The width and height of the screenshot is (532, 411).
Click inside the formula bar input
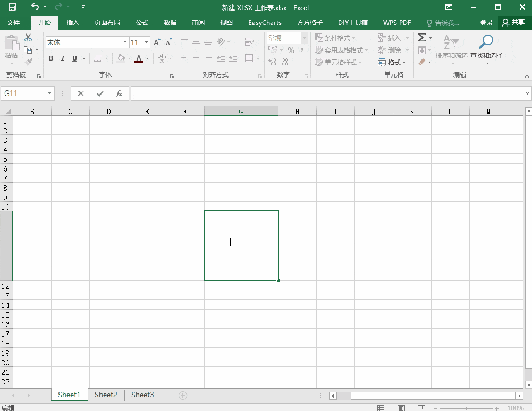tap(327, 93)
